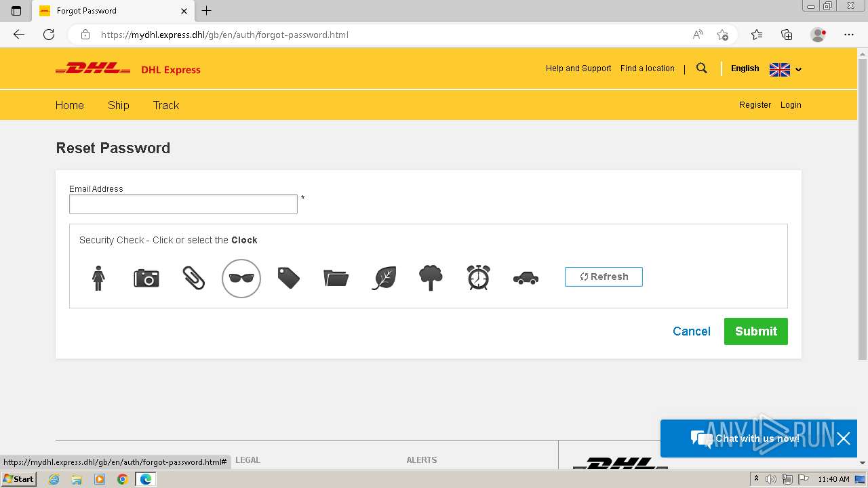Click the taskbar clock 11:40 AM
The height and width of the screenshot is (488, 868).
[x=833, y=479]
